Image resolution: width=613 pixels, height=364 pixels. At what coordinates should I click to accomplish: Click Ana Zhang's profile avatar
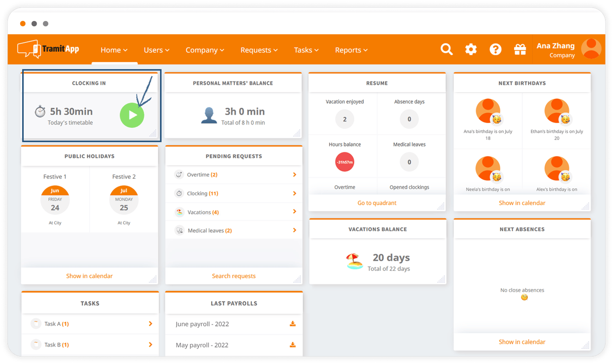592,49
